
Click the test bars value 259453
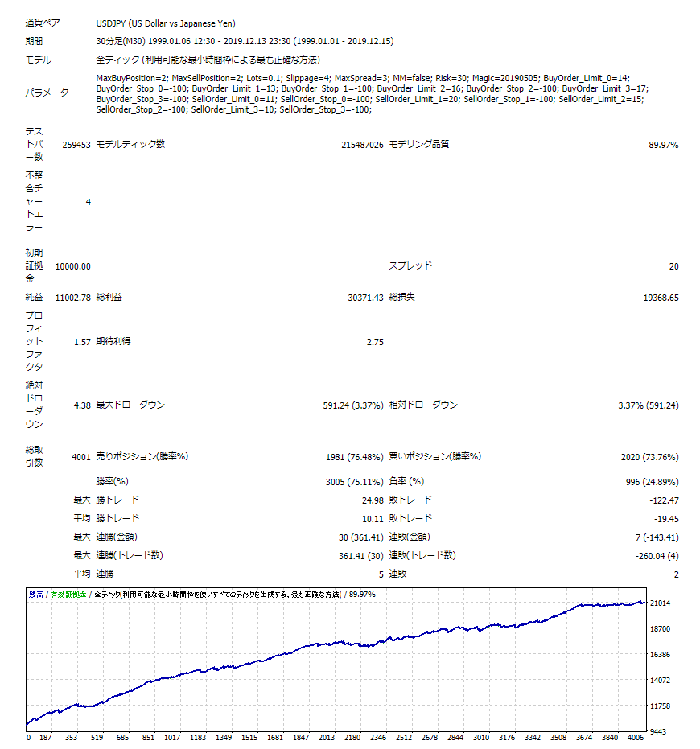pos(76,145)
